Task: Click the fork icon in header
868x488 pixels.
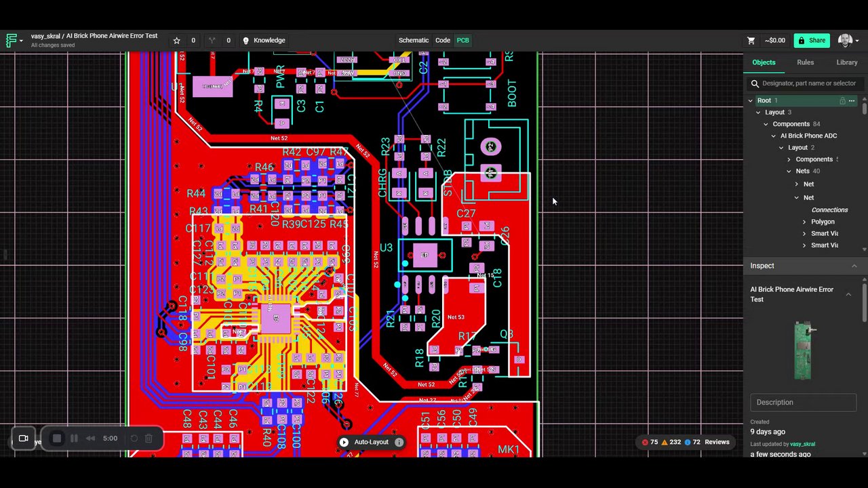Action: click(x=212, y=41)
